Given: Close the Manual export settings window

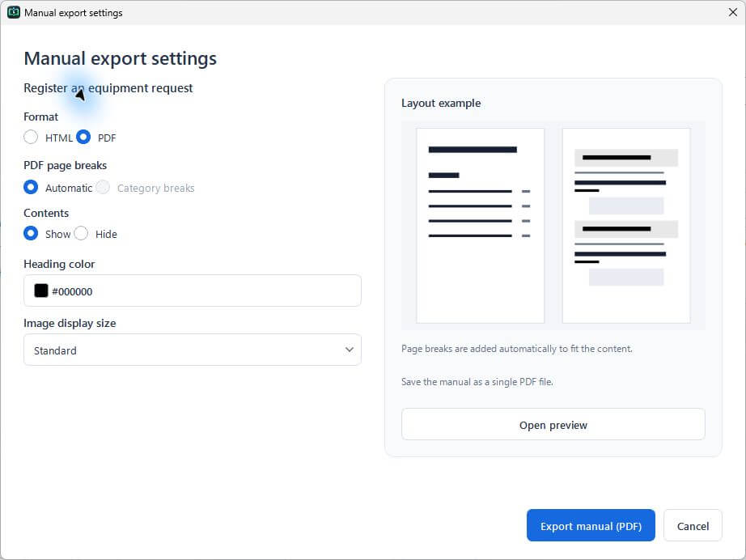Looking at the screenshot, I should [733, 12].
